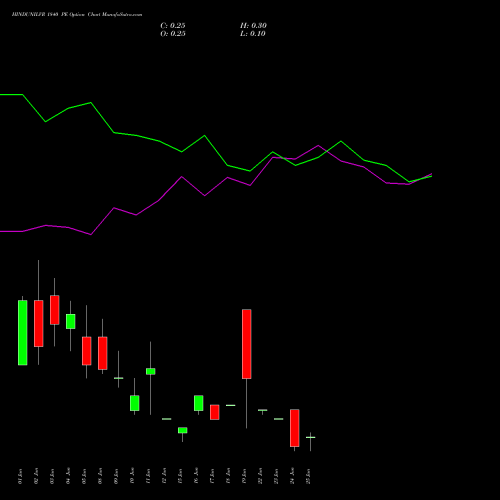This screenshot has width=500, height=500.
Task: Select the '01 Jun' date label
Action: [20, 476]
